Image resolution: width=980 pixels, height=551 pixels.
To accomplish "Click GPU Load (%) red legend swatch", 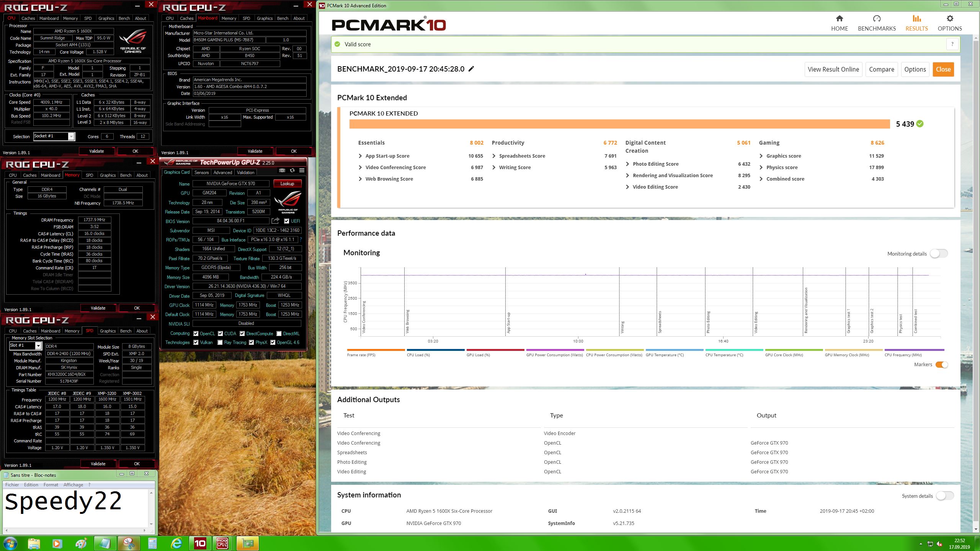I will pos(495,350).
